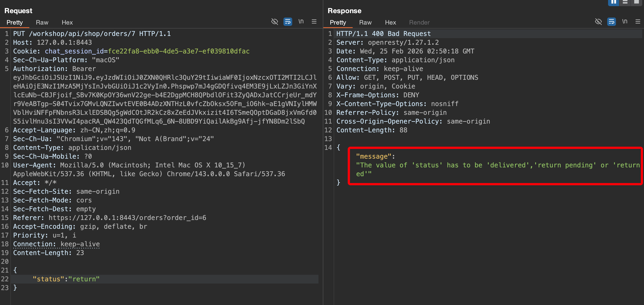This screenshot has height=305, width=644.
Task: Select the Response Pretty tab
Action: click(x=338, y=23)
